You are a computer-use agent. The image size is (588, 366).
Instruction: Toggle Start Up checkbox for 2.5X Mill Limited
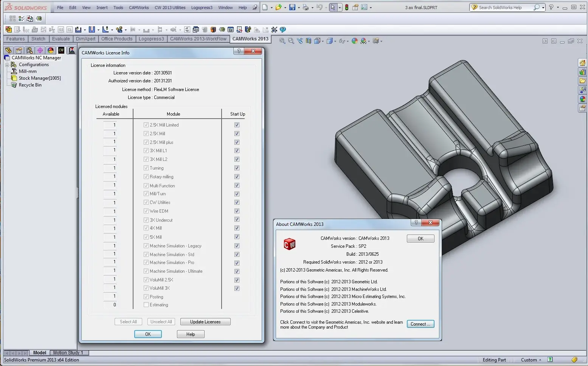[237, 125]
